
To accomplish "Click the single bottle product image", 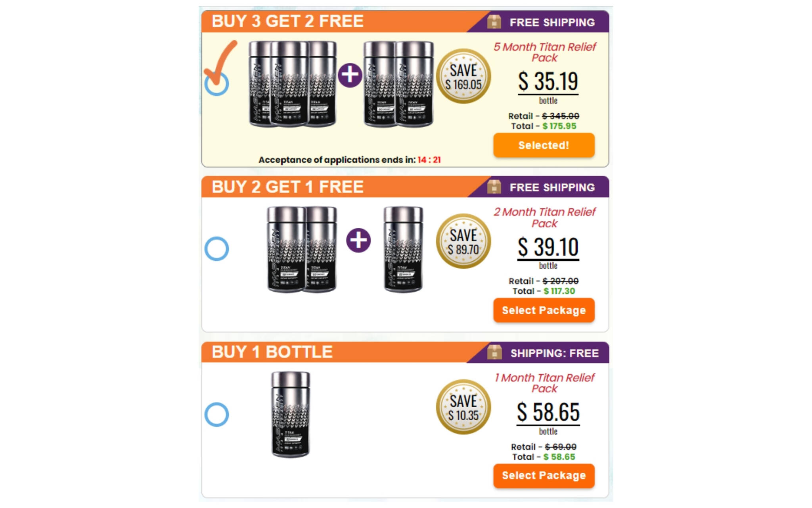I will (x=291, y=414).
